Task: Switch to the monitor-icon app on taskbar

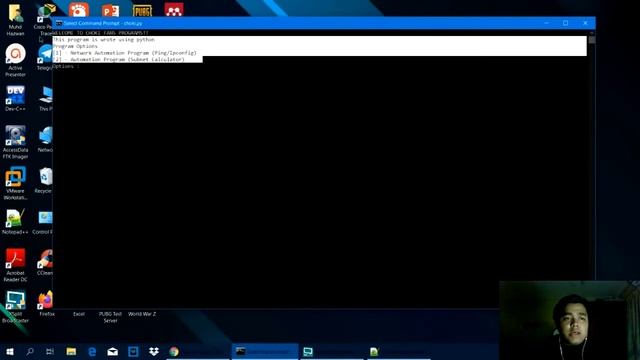Action: (x=331, y=351)
